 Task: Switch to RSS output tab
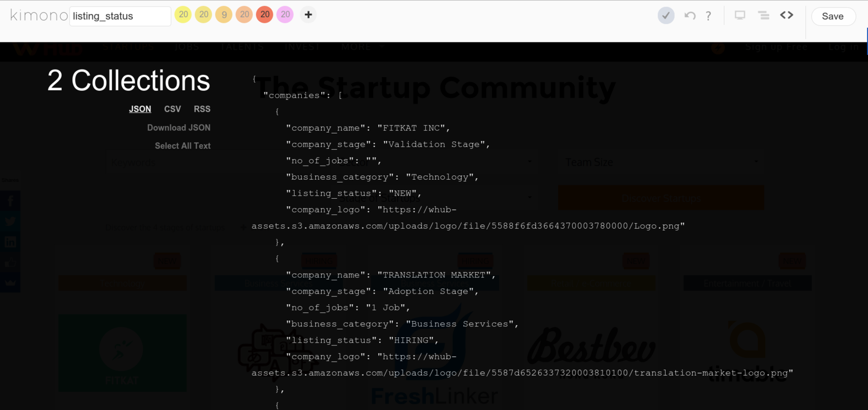(x=202, y=109)
